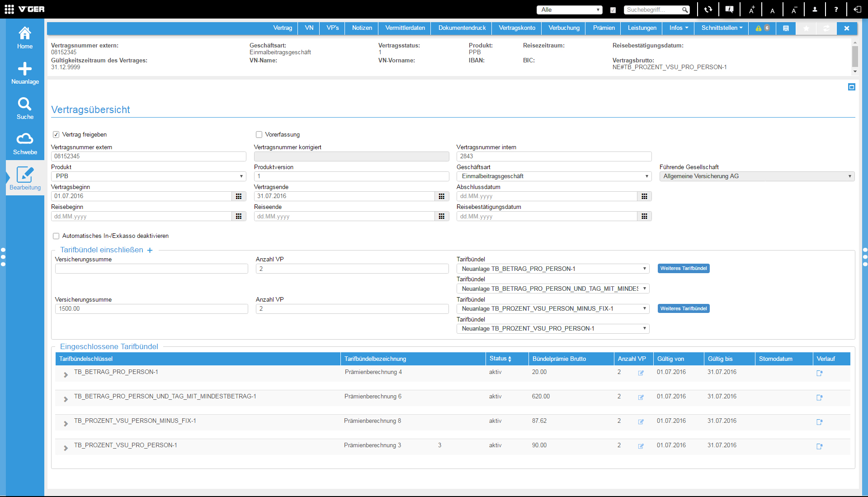868x497 pixels.
Task: Click plus icon next to Tarifbündel einschließen
Action: point(150,250)
